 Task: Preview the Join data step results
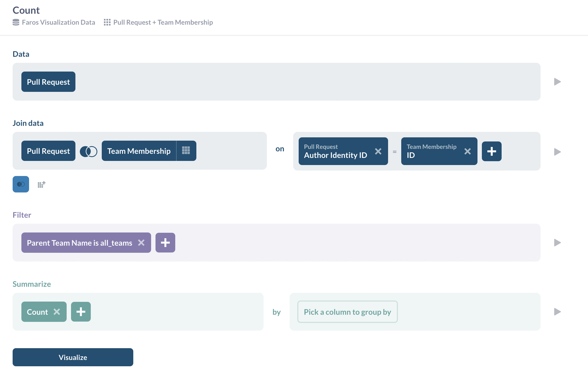[557, 152]
